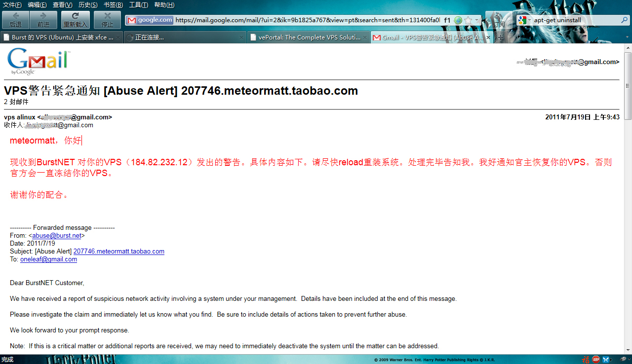Click the oneleaf@gmail.com link
Image resolution: width=632 pixels, height=364 pixels.
[48, 259]
